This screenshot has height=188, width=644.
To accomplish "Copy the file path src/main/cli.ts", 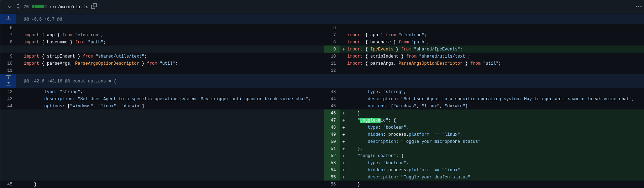I will pos(94,6).
